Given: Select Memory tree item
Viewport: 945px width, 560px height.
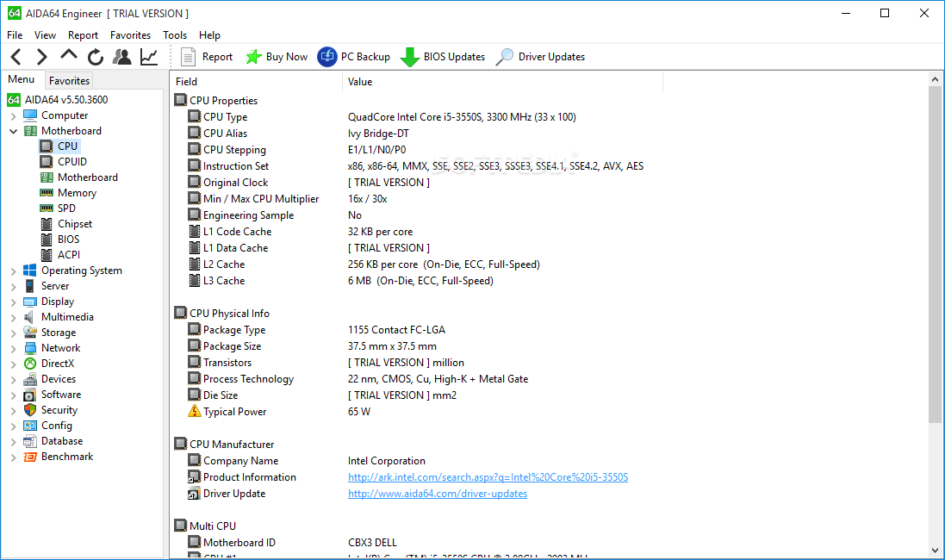Looking at the screenshot, I should (77, 193).
